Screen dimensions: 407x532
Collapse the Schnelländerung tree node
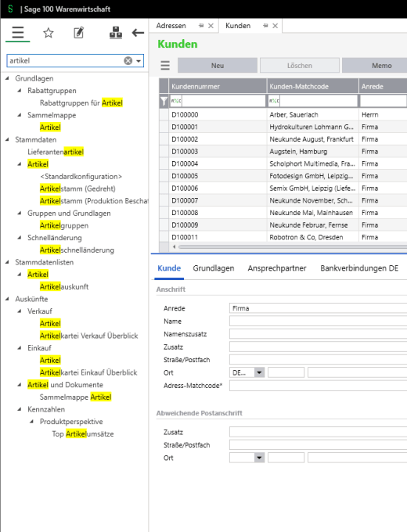(x=20, y=238)
